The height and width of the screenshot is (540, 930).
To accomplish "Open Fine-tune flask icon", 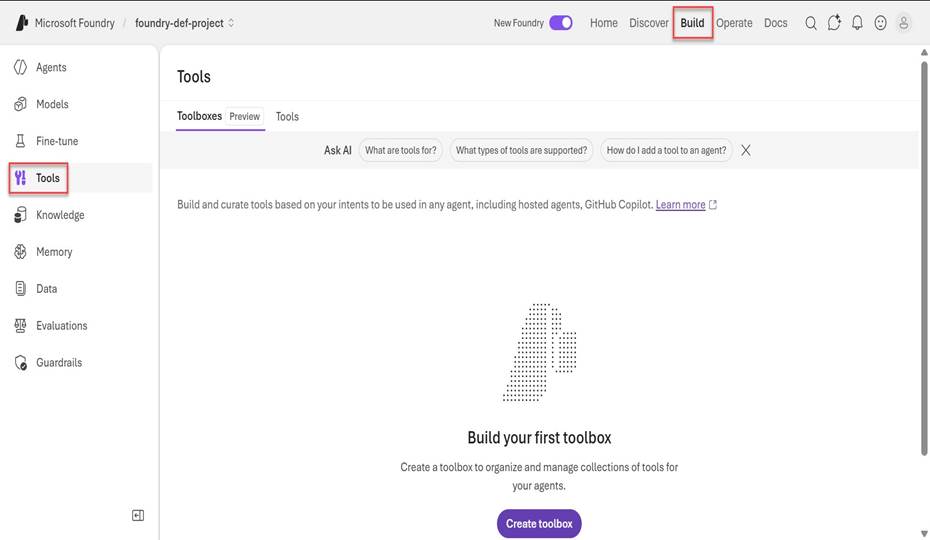I will [20, 141].
